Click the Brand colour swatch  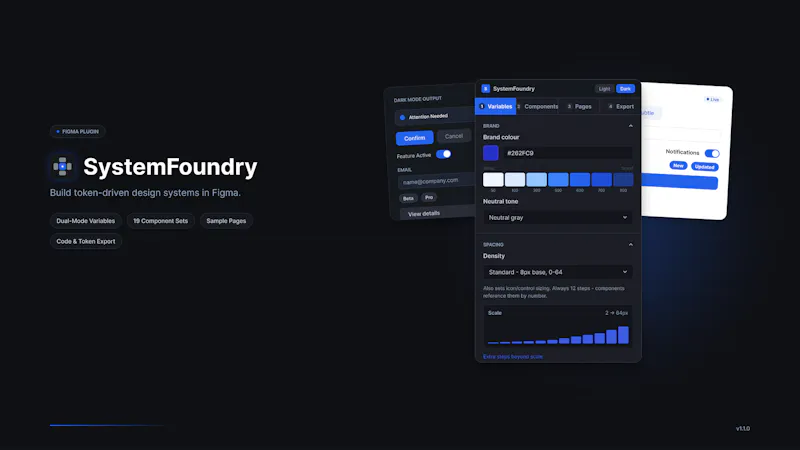(491, 153)
